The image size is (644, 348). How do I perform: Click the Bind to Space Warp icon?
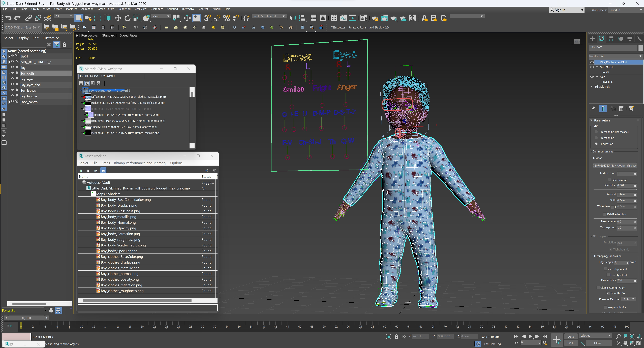47,18
